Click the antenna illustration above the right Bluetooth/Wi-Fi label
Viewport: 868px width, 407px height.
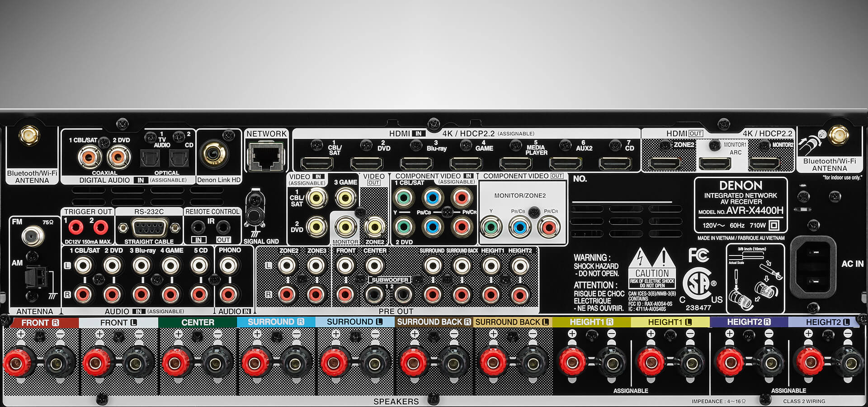pos(812,144)
